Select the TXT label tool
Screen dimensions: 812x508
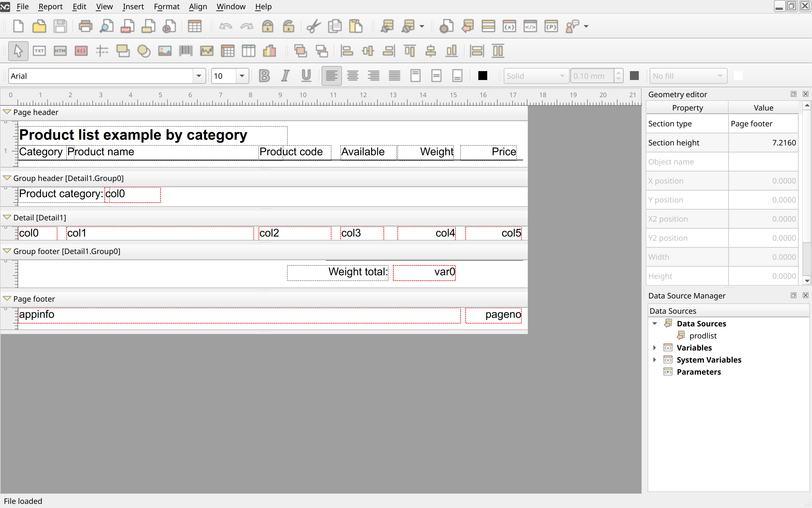(x=39, y=51)
